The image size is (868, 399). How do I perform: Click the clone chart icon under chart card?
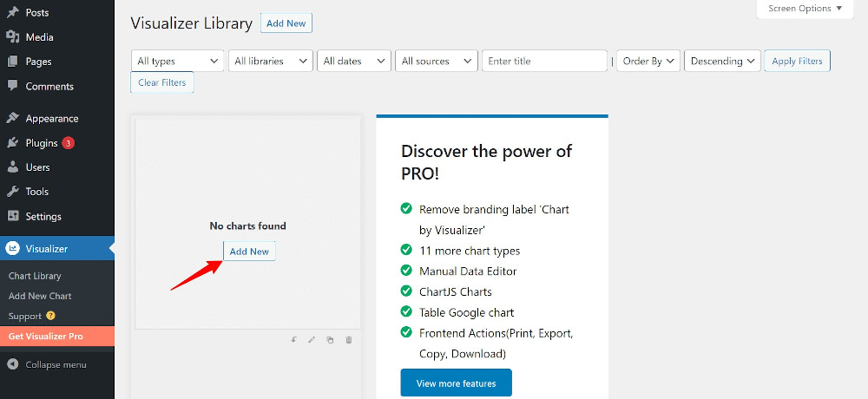point(330,340)
